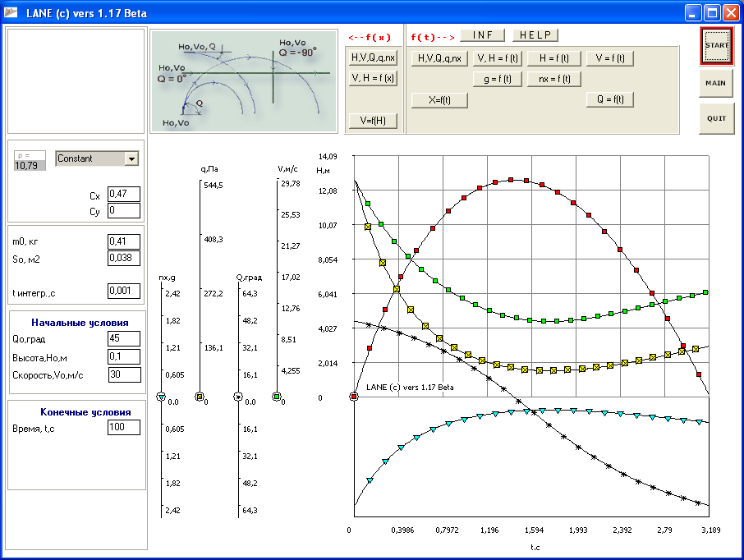
Task: Click the Cx coefficient input field
Action: click(x=123, y=194)
